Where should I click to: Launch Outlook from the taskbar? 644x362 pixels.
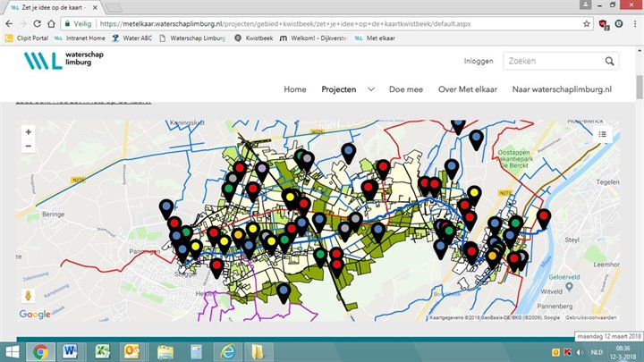point(131,350)
